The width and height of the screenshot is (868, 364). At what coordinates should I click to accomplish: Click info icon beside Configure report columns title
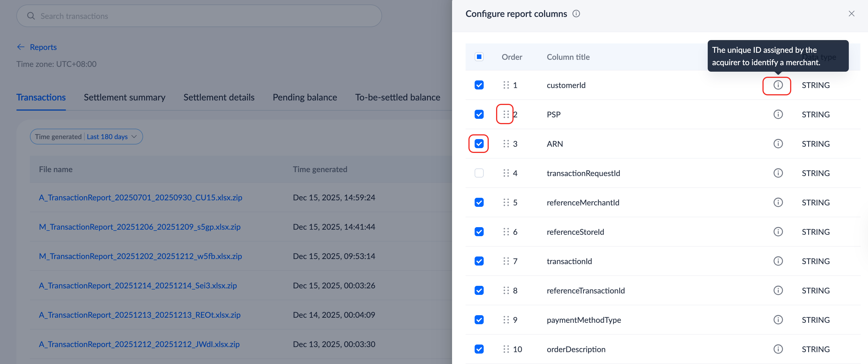click(576, 14)
